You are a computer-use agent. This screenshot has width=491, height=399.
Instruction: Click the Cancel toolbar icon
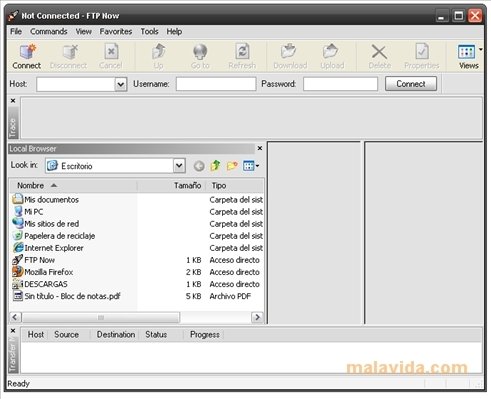point(111,52)
